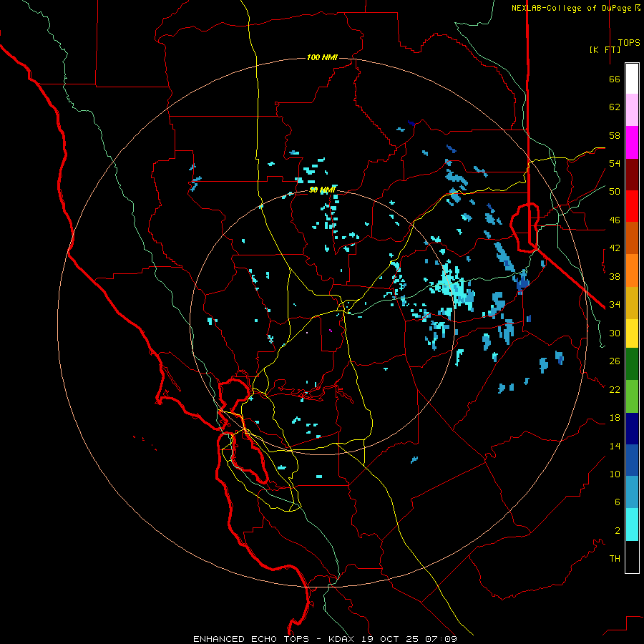Click the 100 NMI range ring label
Viewport: 644px width, 644px height.
(x=322, y=57)
